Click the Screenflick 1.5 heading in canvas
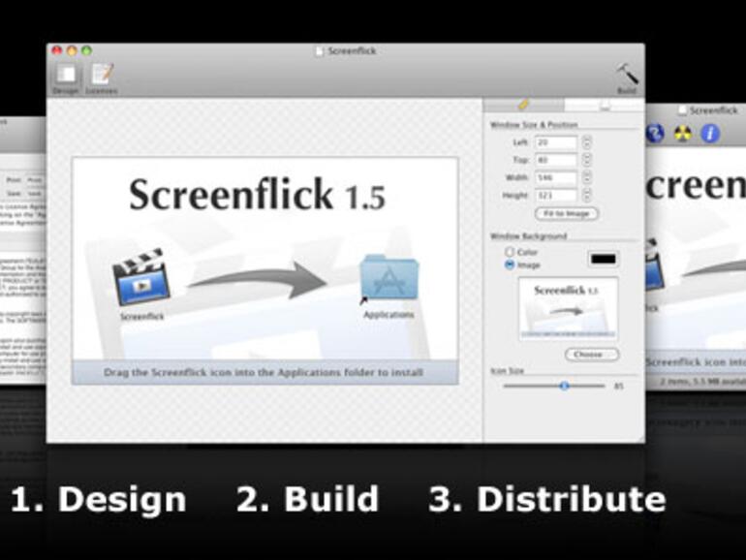The height and width of the screenshot is (560, 746). click(x=257, y=195)
